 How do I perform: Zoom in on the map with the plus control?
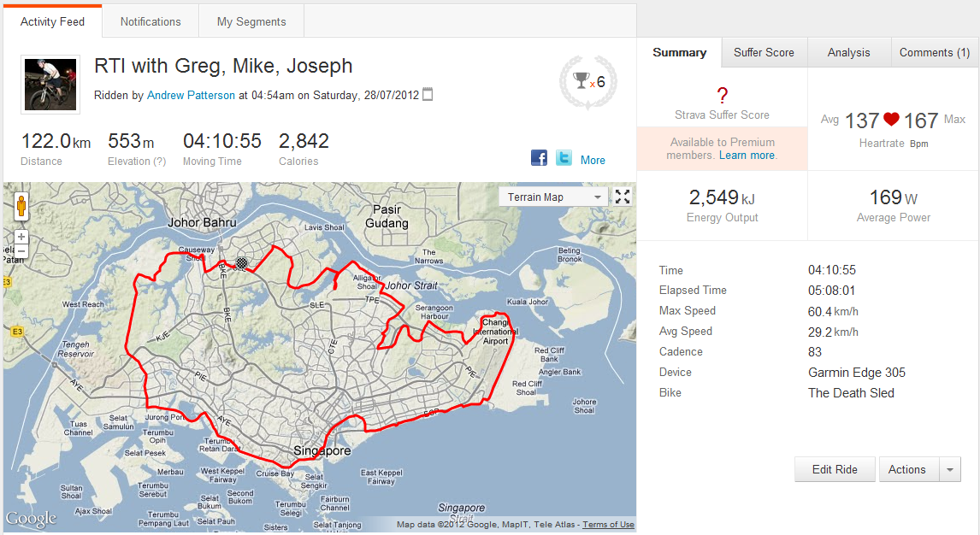[x=21, y=237]
